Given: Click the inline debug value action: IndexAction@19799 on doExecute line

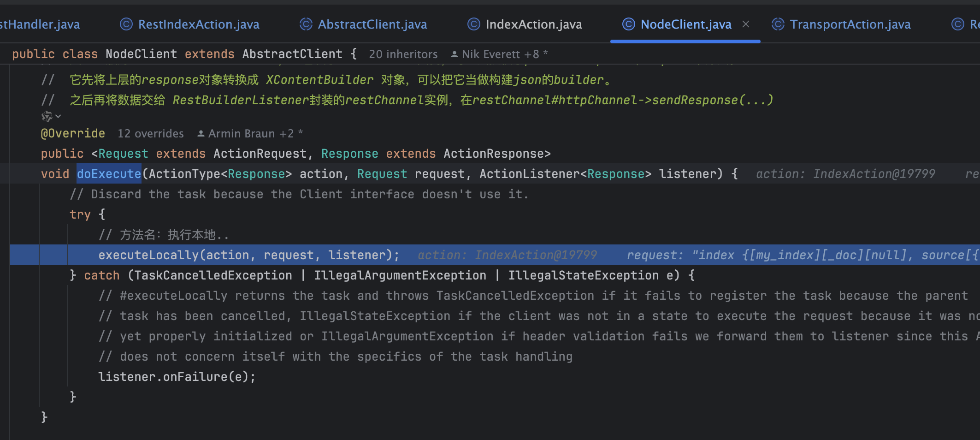Looking at the screenshot, I should tap(845, 174).
